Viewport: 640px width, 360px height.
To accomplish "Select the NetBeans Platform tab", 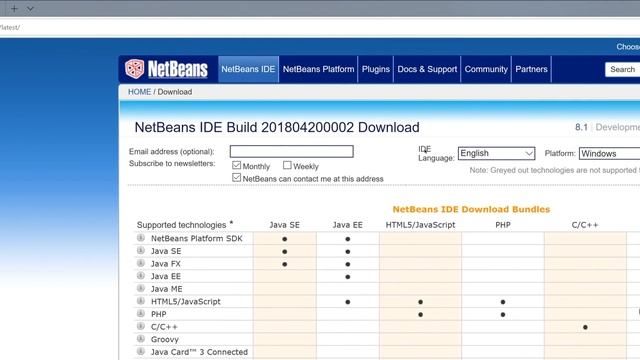I will (x=318, y=69).
